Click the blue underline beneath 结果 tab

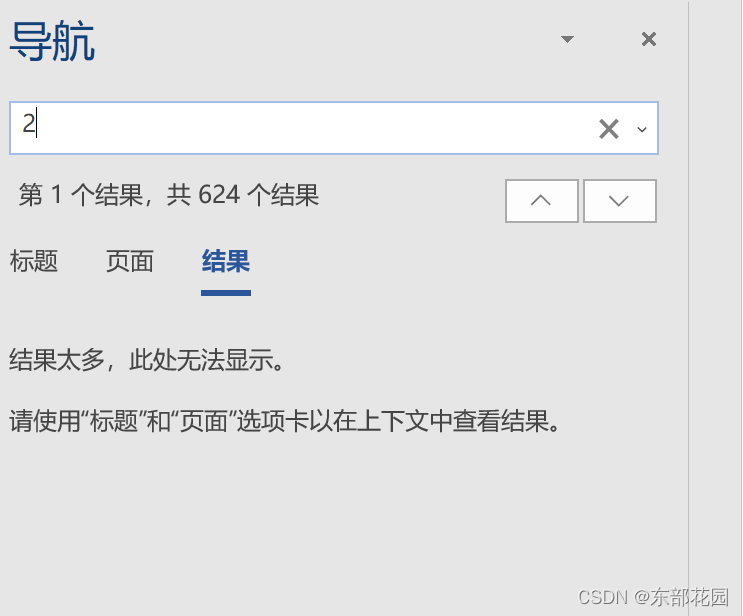tap(226, 293)
